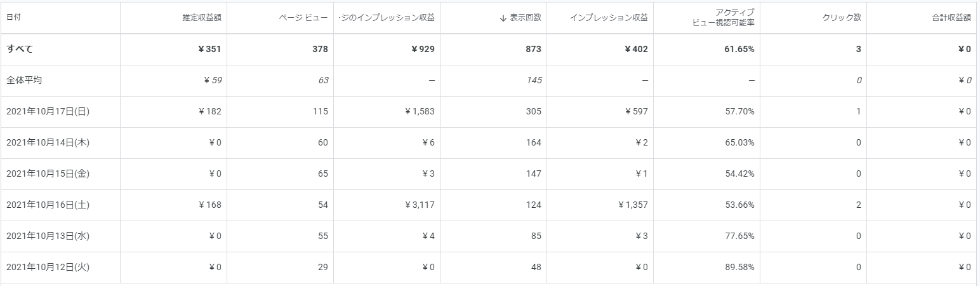Select the すべて totals row
The image size is (980, 286).
pos(489,49)
